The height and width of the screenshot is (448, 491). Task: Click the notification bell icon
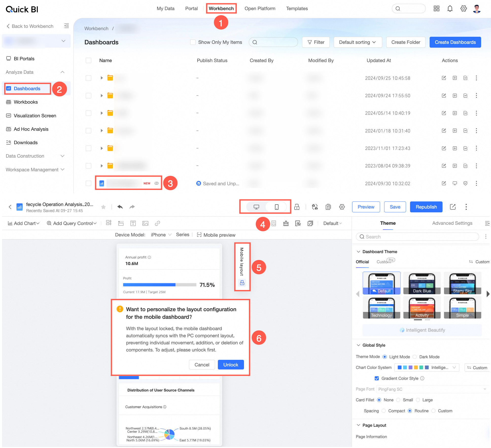pyautogui.click(x=450, y=9)
